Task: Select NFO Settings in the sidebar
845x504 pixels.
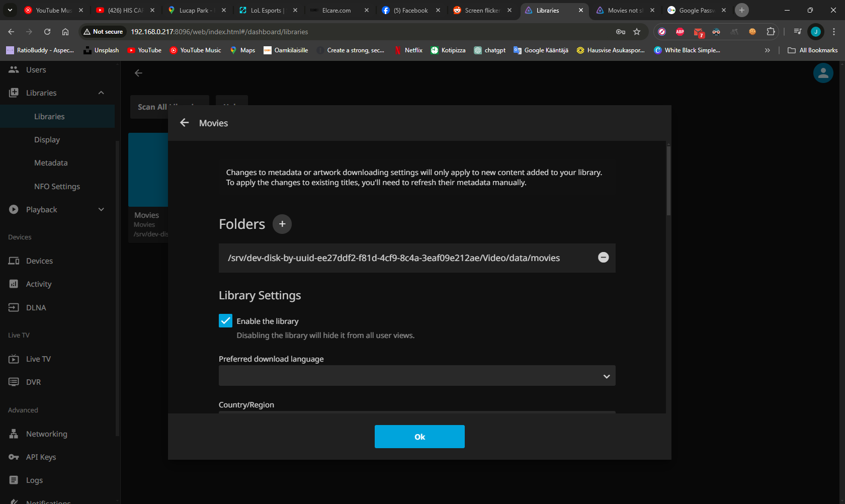Action: [57, 186]
